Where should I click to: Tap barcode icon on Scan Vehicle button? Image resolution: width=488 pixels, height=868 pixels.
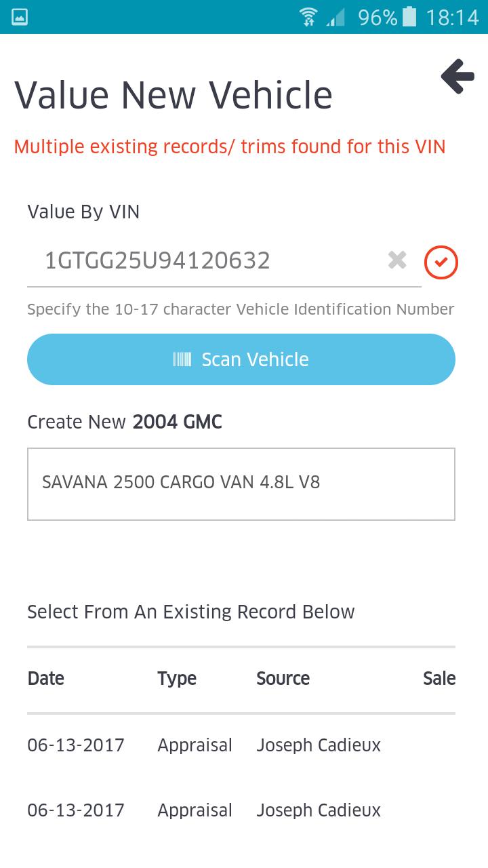pos(182,359)
